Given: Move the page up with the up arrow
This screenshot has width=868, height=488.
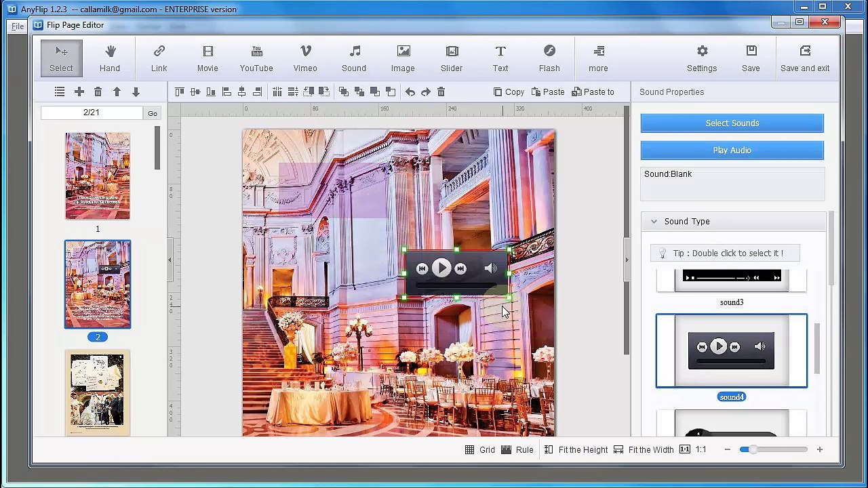Looking at the screenshot, I should coord(117,91).
